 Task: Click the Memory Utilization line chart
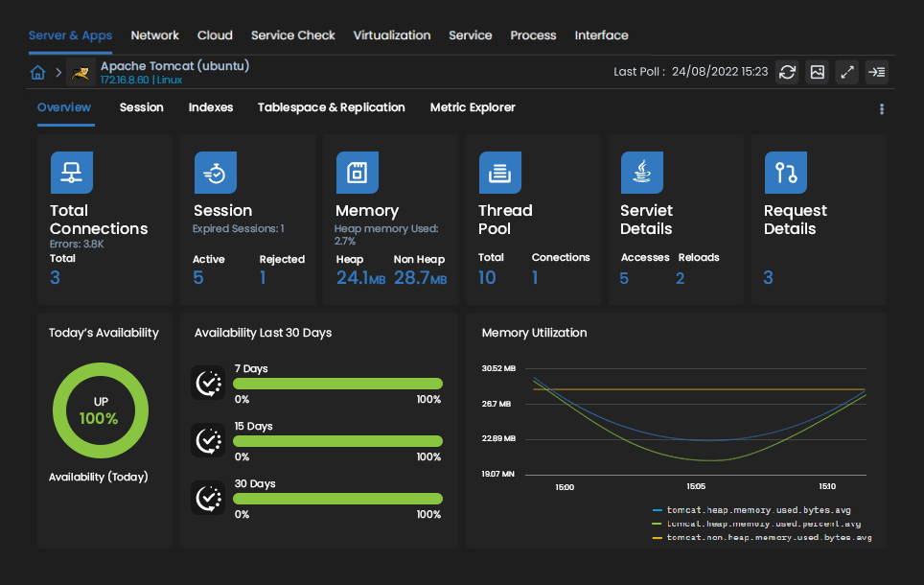tap(695, 422)
